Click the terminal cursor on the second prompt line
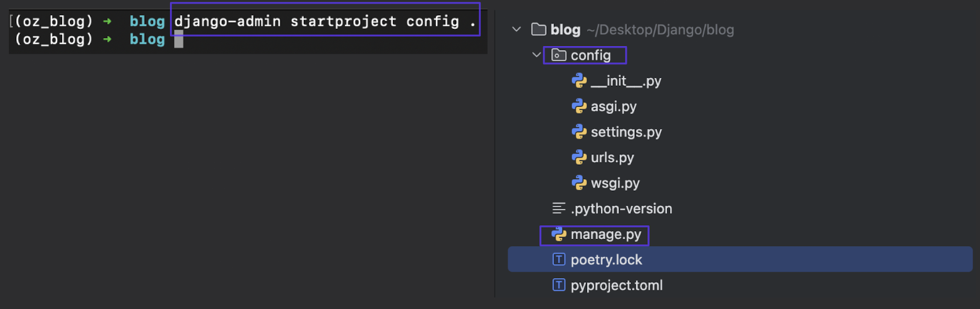 [x=179, y=39]
